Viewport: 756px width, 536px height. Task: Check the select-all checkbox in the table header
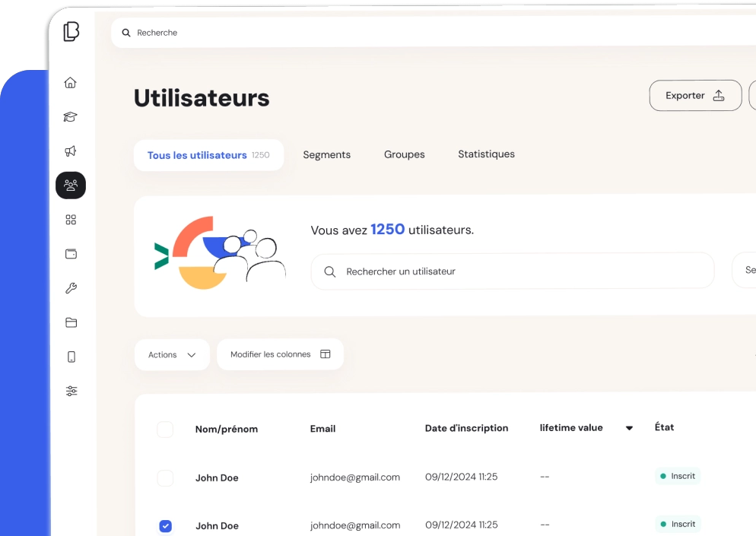pyautogui.click(x=165, y=429)
